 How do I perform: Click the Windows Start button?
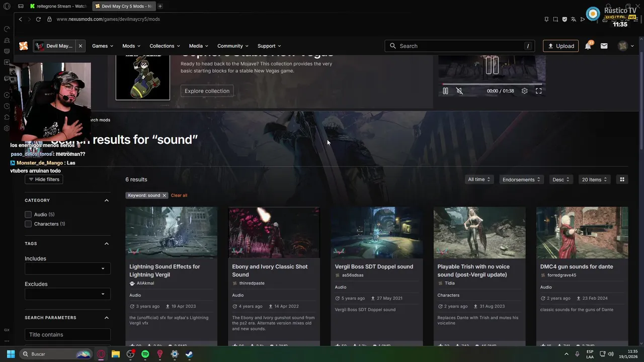click(11, 354)
